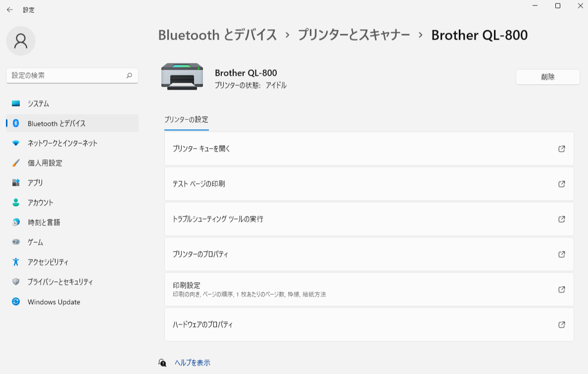Image resolution: width=588 pixels, height=374 pixels.
Task: Open システム from the sidebar
Action: (39, 104)
